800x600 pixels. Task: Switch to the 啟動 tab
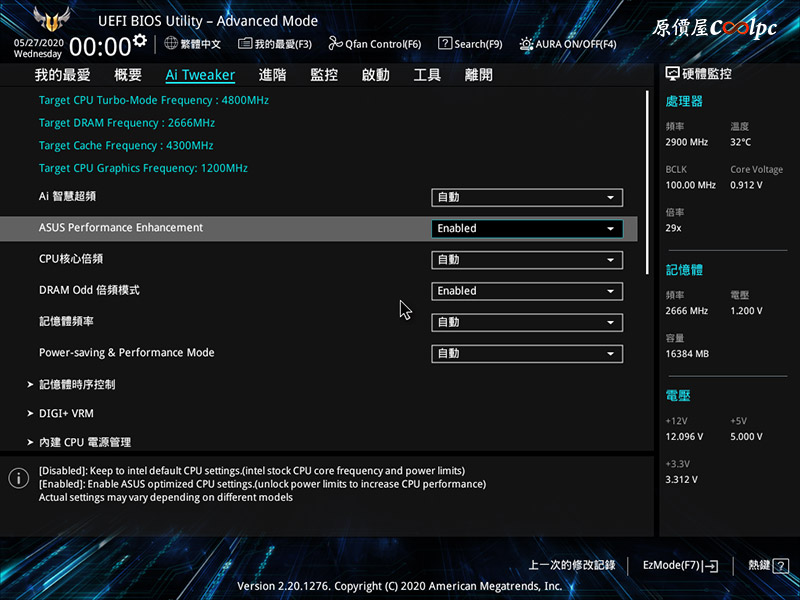[376, 75]
